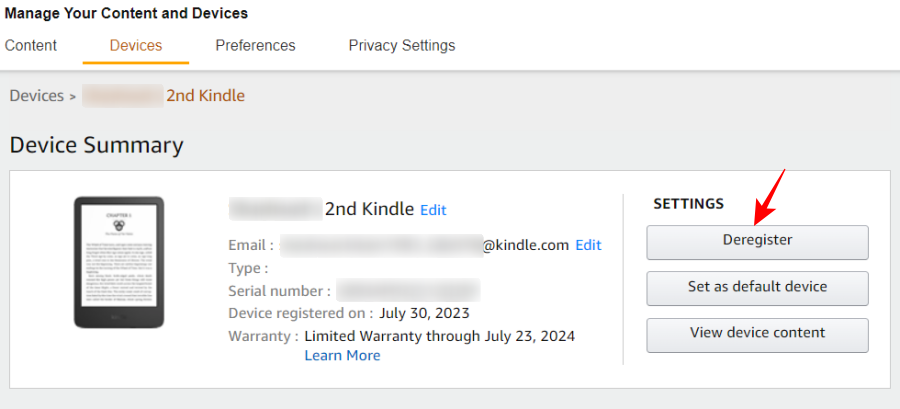Image resolution: width=900 pixels, height=409 pixels.
Task: Go to the Privacy Settings tab
Action: pyautogui.click(x=402, y=46)
